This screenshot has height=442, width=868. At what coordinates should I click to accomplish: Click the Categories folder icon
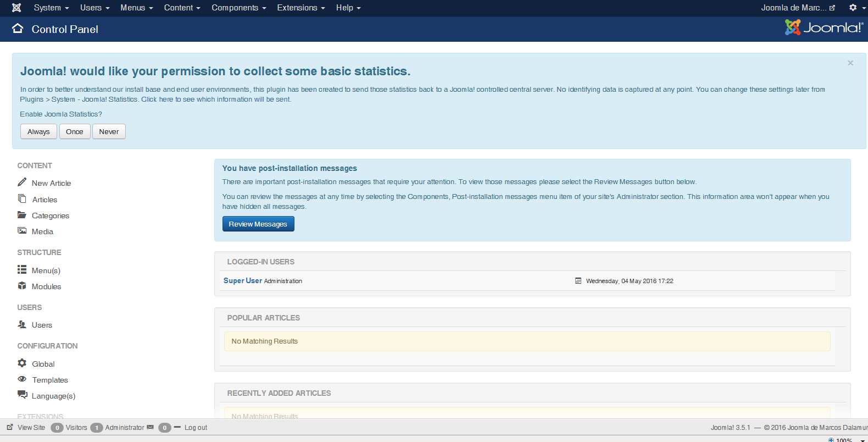22,215
